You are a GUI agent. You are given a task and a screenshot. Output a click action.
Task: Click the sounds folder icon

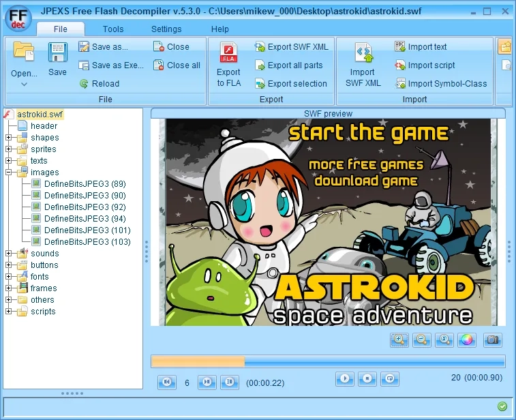[x=22, y=253]
